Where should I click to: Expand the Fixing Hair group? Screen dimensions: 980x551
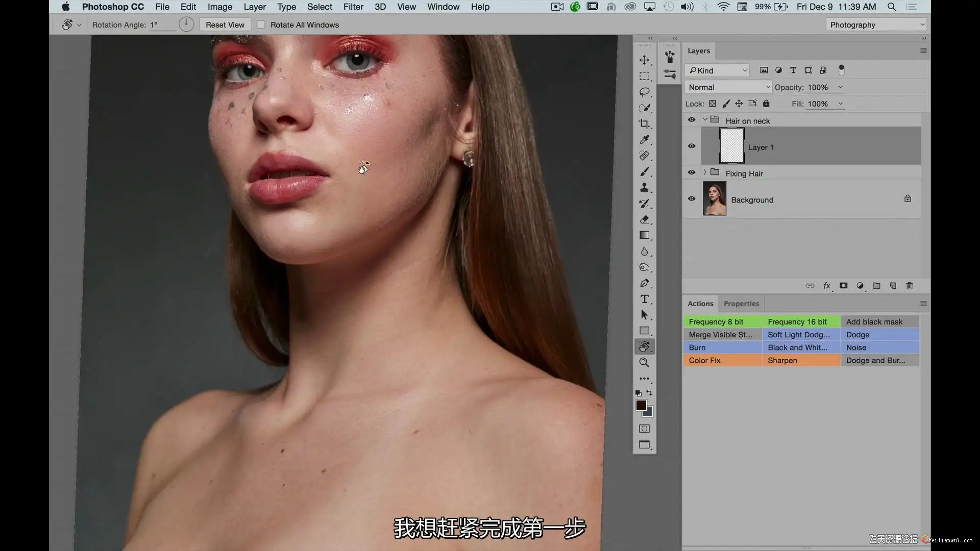705,172
